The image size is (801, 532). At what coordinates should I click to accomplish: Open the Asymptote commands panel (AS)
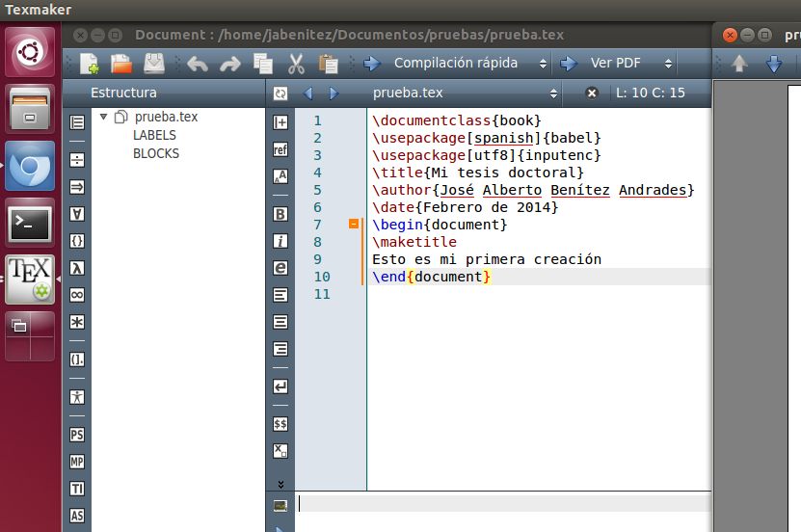pyautogui.click(x=77, y=516)
